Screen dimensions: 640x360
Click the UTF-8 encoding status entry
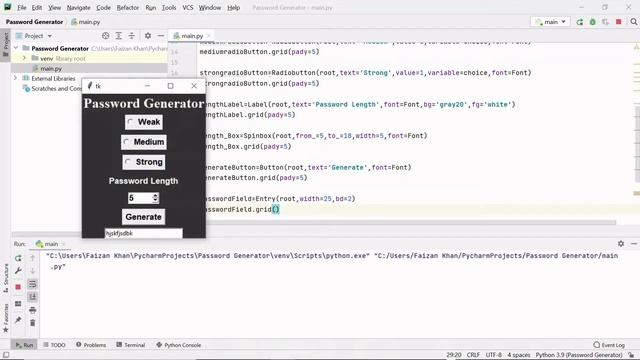click(x=493, y=355)
